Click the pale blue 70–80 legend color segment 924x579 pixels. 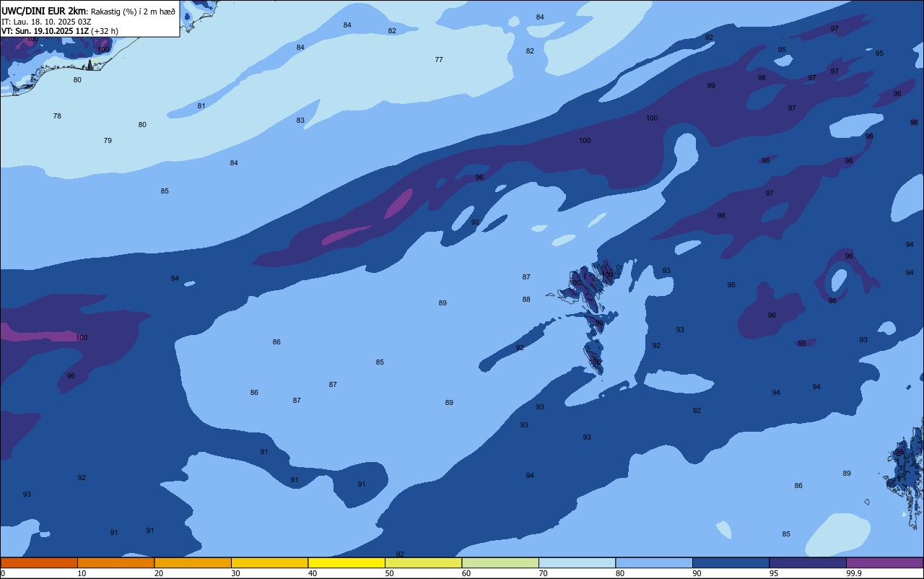[577, 562]
